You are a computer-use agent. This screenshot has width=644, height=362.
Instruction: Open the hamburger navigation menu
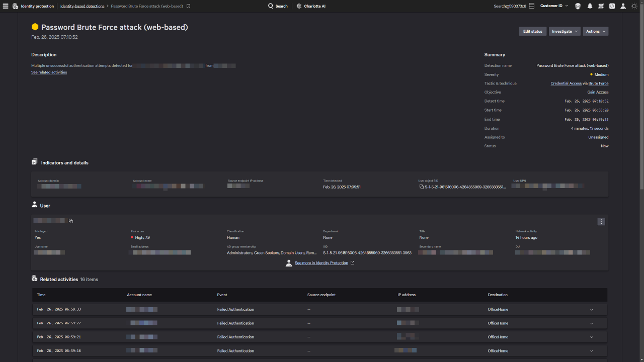coord(6,6)
